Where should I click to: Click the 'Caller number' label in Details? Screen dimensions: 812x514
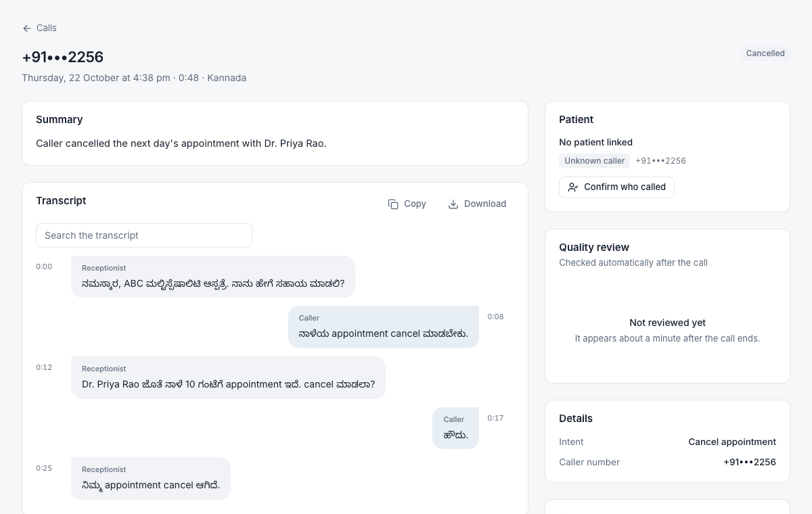click(x=589, y=462)
